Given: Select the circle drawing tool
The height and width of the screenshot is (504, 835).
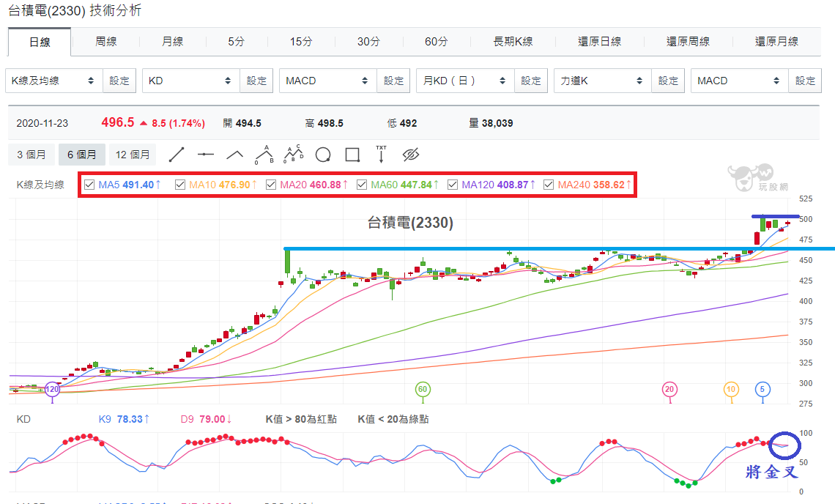Looking at the screenshot, I should (323, 155).
